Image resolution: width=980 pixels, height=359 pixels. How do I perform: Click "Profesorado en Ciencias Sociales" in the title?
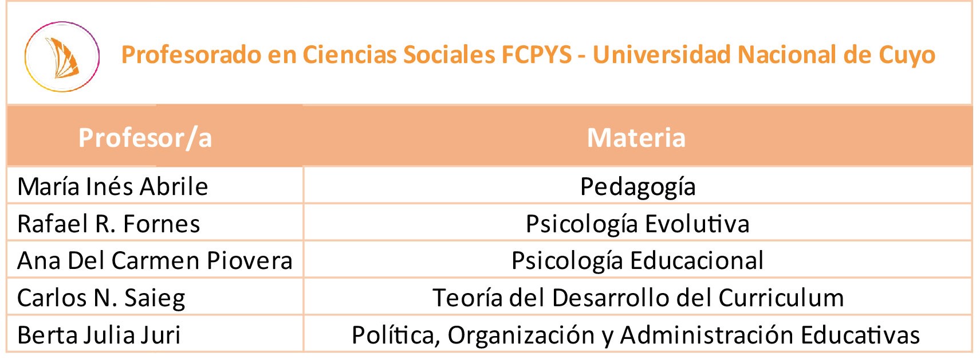click(x=308, y=55)
